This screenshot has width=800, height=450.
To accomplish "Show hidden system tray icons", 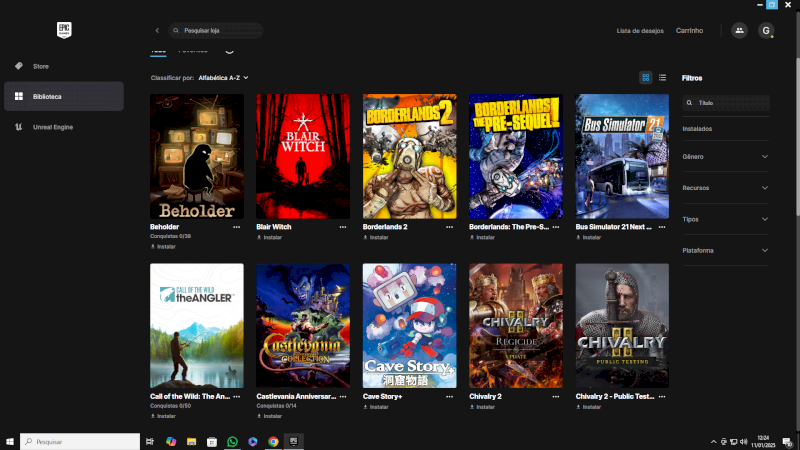I will coord(713,441).
